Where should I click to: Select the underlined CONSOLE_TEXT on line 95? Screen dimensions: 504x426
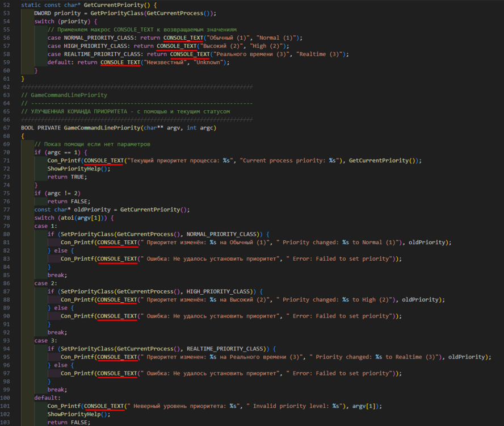(x=118, y=357)
